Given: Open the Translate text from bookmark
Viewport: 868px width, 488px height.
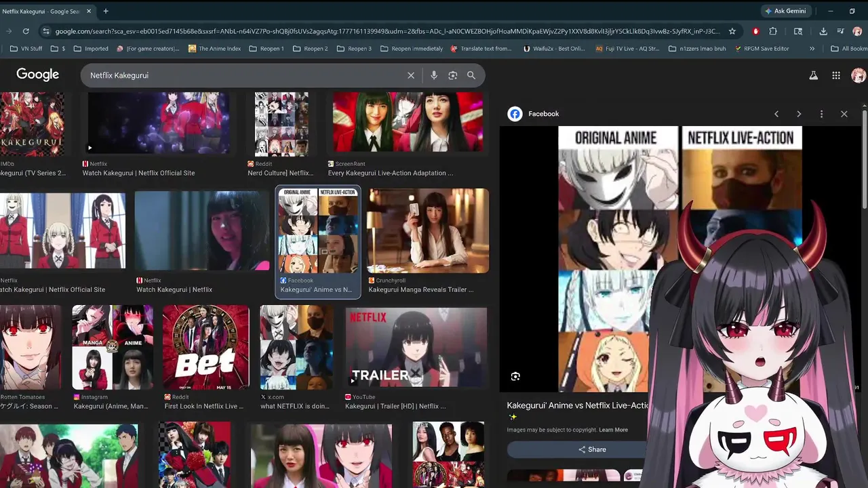Looking at the screenshot, I should [481, 49].
